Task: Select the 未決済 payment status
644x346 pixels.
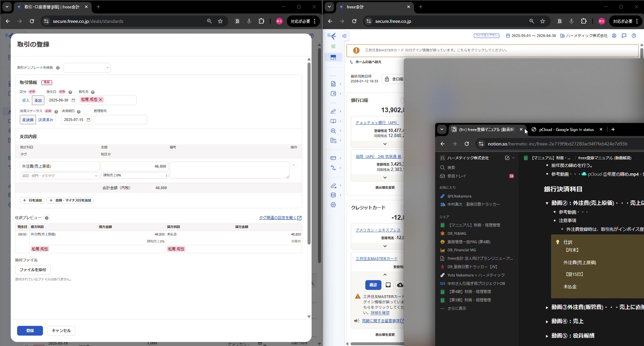Action: tap(28, 120)
